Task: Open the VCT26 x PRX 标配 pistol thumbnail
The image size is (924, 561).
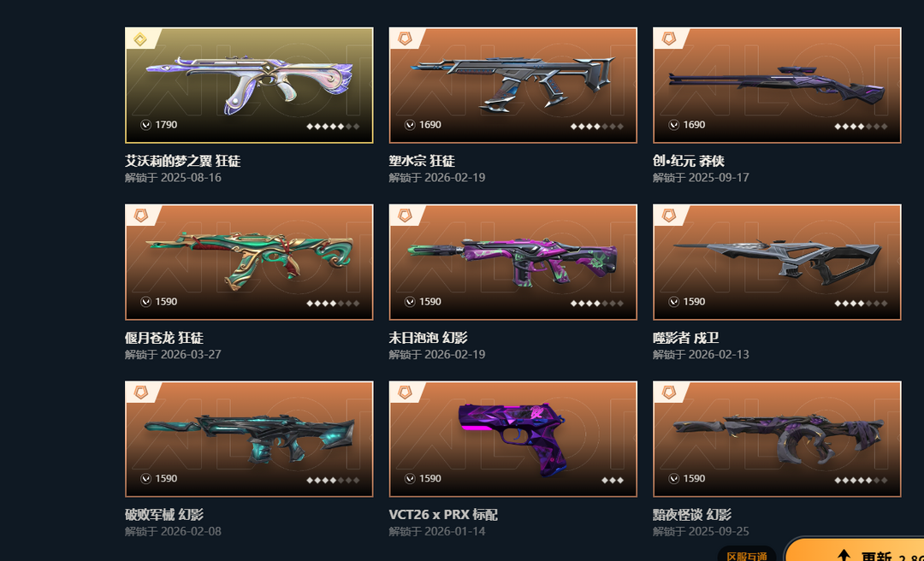Action: [512, 439]
